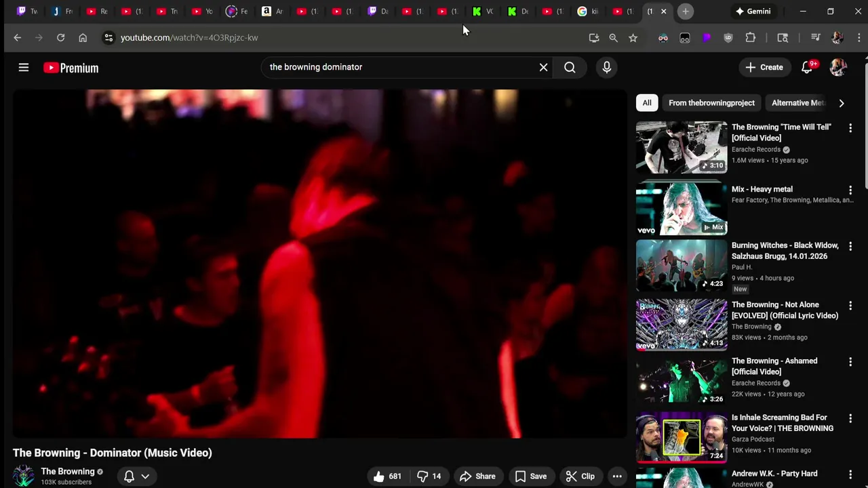Open 'The Browning - Ashamed' video title
The width and height of the screenshot is (868, 488).
(774, 367)
